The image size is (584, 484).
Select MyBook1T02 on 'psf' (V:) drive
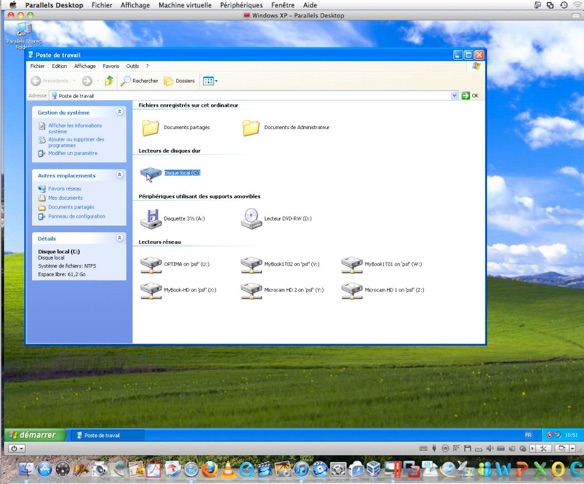coord(280,264)
